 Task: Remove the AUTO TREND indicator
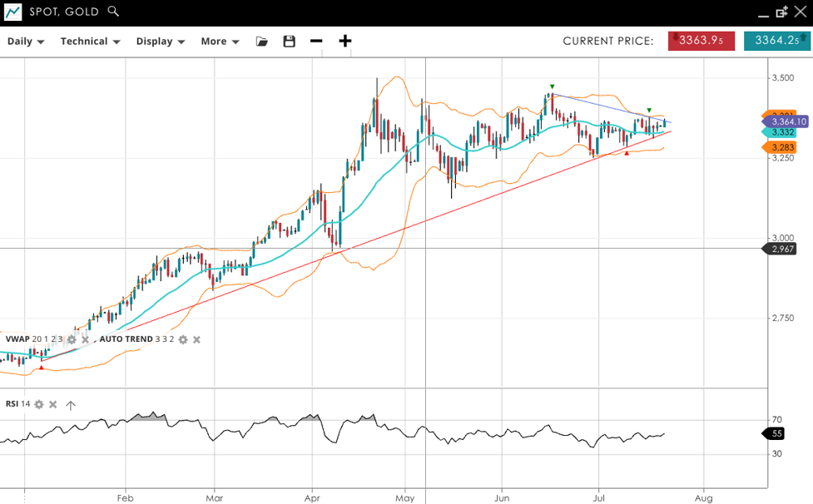click(197, 339)
